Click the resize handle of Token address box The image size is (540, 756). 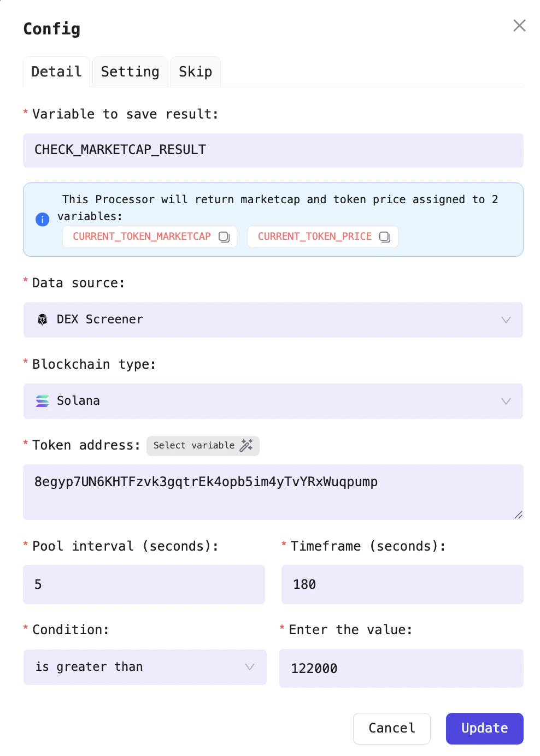click(518, 514)
